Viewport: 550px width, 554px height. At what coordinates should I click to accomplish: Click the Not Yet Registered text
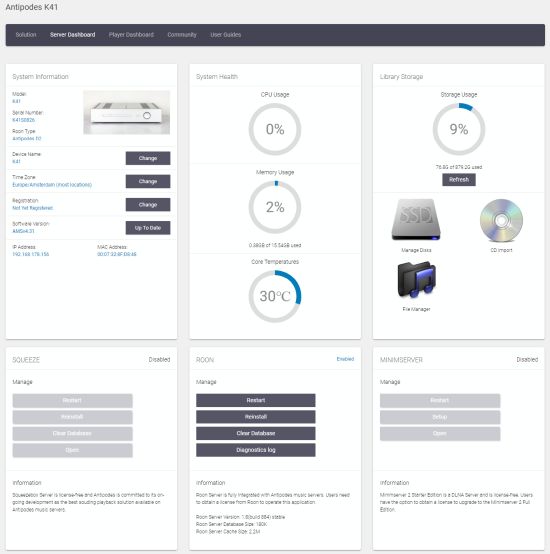[32, 208]
